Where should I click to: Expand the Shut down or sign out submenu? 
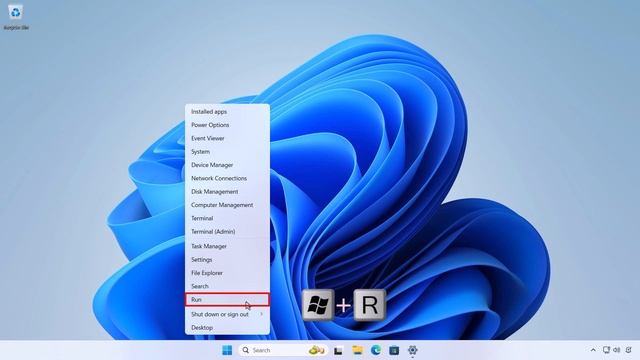[227, 314]
